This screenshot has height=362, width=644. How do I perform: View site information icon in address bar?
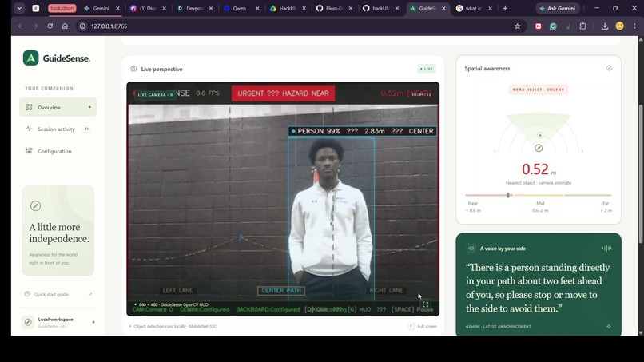pos(82,26)
